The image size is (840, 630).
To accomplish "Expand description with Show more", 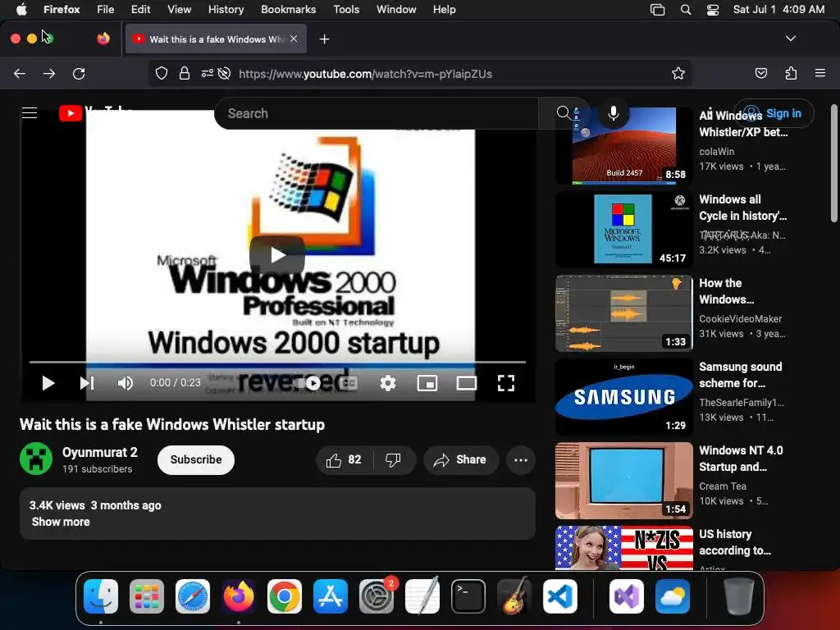I will coord(61,522).
